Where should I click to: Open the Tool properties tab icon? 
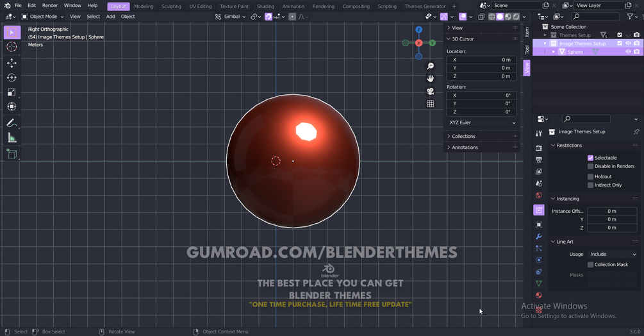539,133
